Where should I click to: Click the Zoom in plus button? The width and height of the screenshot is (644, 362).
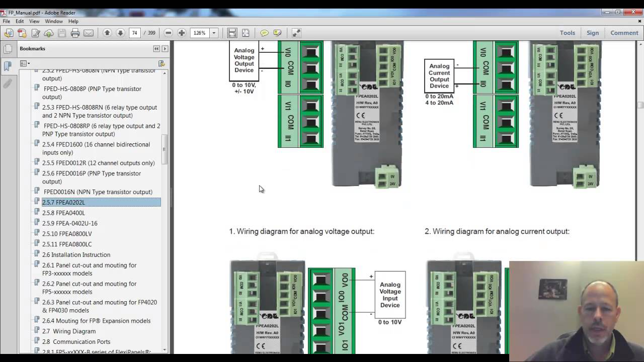(182, 33)
